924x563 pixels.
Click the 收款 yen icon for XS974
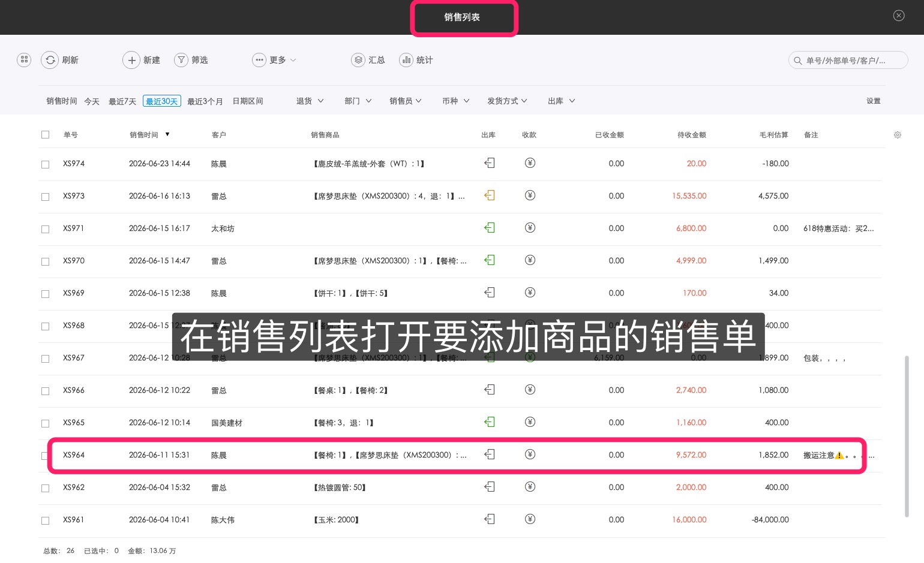pos(530,162)
